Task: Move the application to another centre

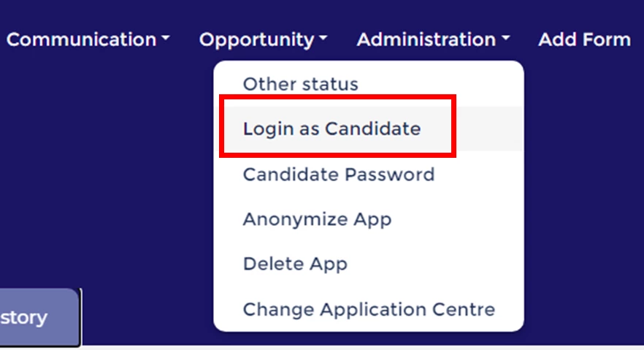Action: [x=369, y=309]
